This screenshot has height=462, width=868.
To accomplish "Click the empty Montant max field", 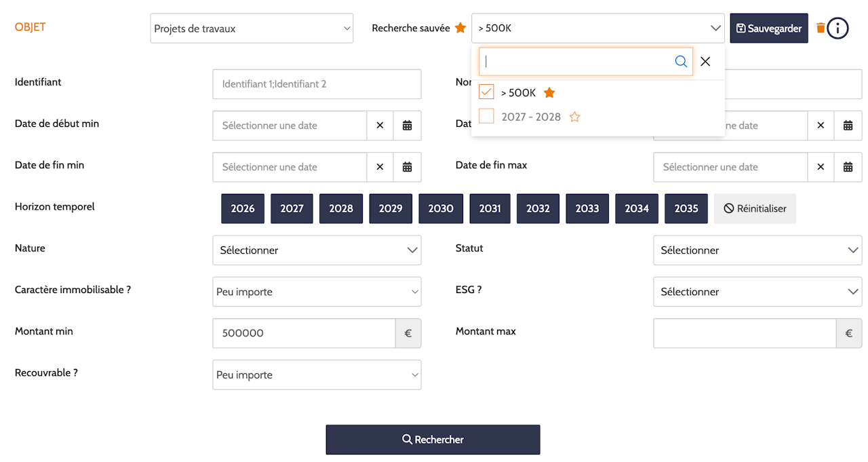I will (745, 333).
